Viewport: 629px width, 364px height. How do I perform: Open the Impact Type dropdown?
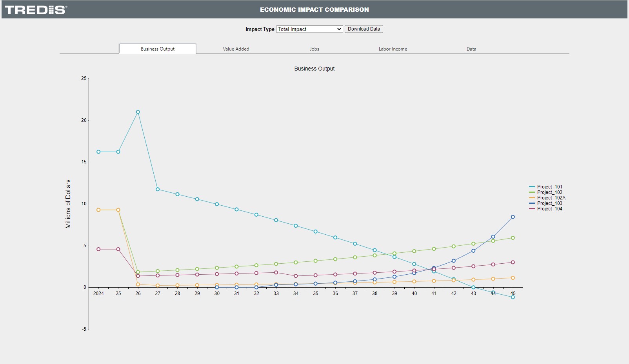309,29
